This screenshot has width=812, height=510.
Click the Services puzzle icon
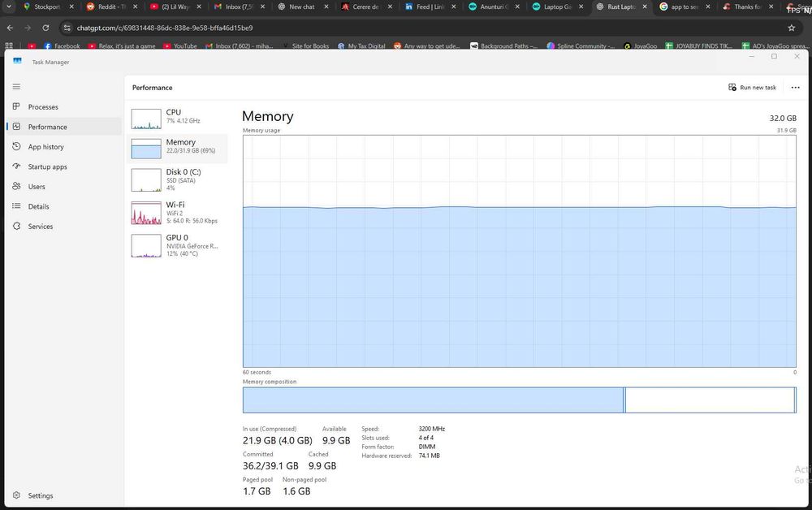click(x=16, y=226)
